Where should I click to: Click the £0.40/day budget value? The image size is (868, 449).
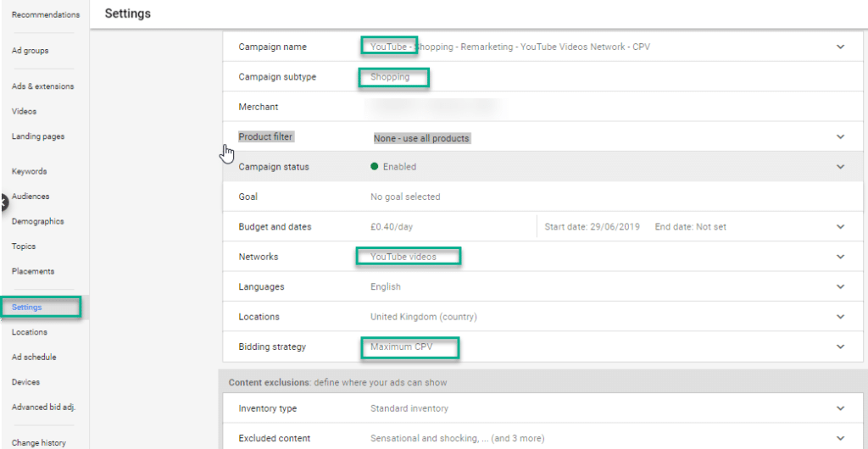click(x=393, y=227)
